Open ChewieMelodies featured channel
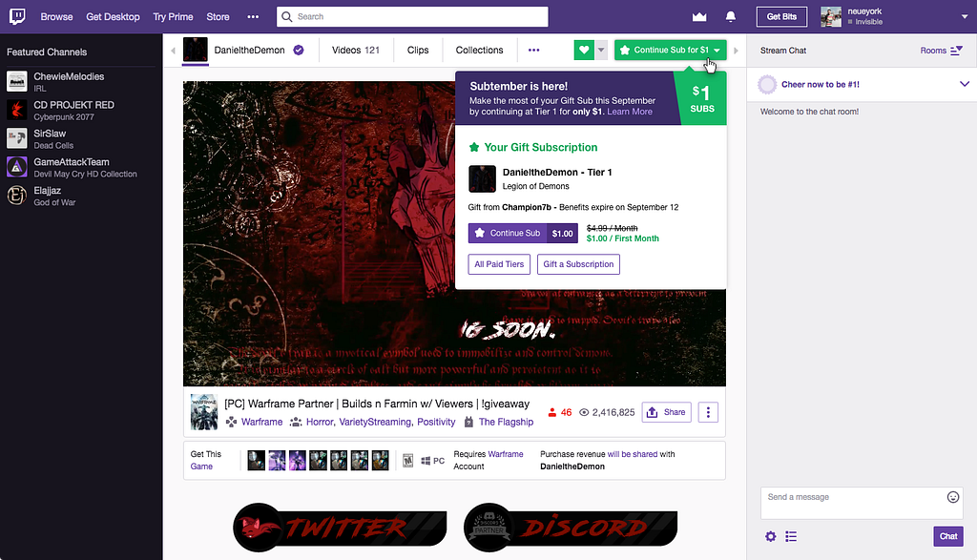 80,82
